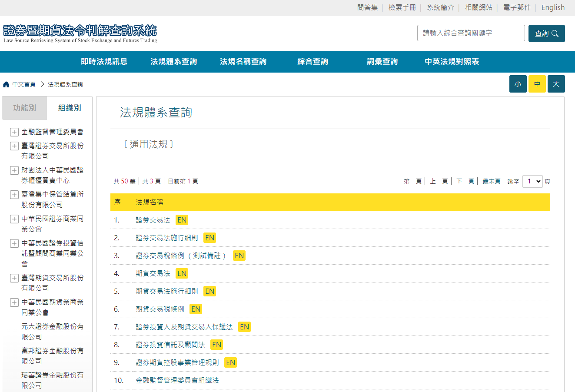Open EN version of 期貨交易法

[x=182, y=273]
